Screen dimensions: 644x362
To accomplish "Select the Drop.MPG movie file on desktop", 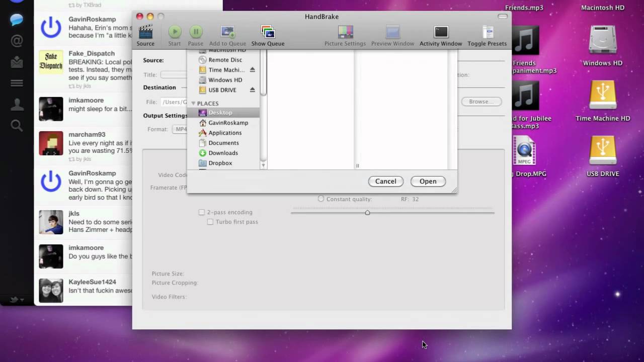I will [x=524, y=150].
